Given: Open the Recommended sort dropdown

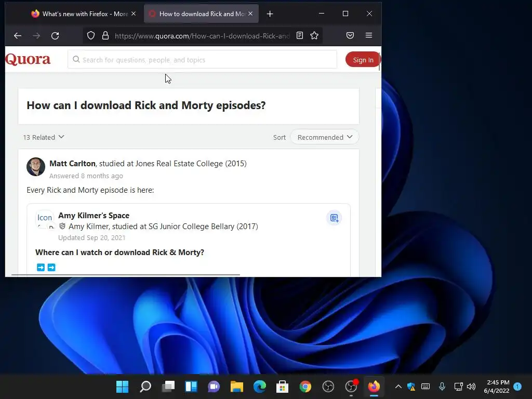Looking at the screenshot, I should (x=325, y=137).
